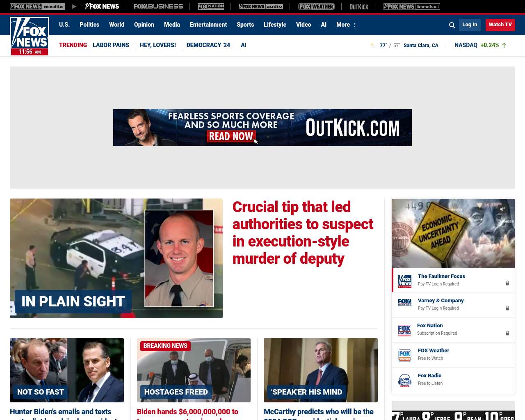Open McCarthy predicts headline

click(319, 413)
